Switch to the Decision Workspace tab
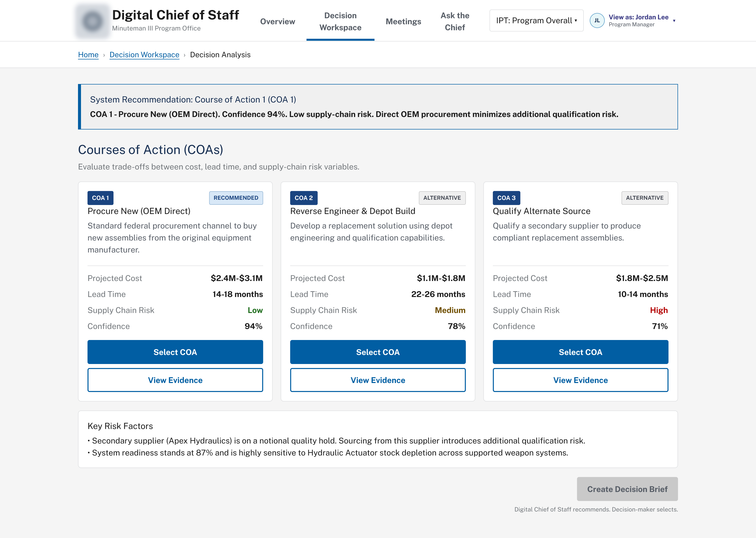 (340, 21)
